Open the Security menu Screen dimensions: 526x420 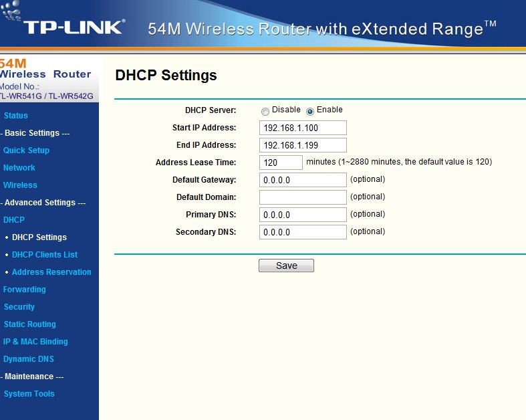19,307
